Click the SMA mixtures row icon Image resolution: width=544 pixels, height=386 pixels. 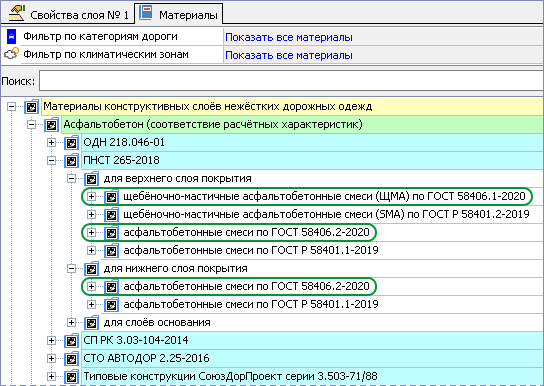click(111, 215)
